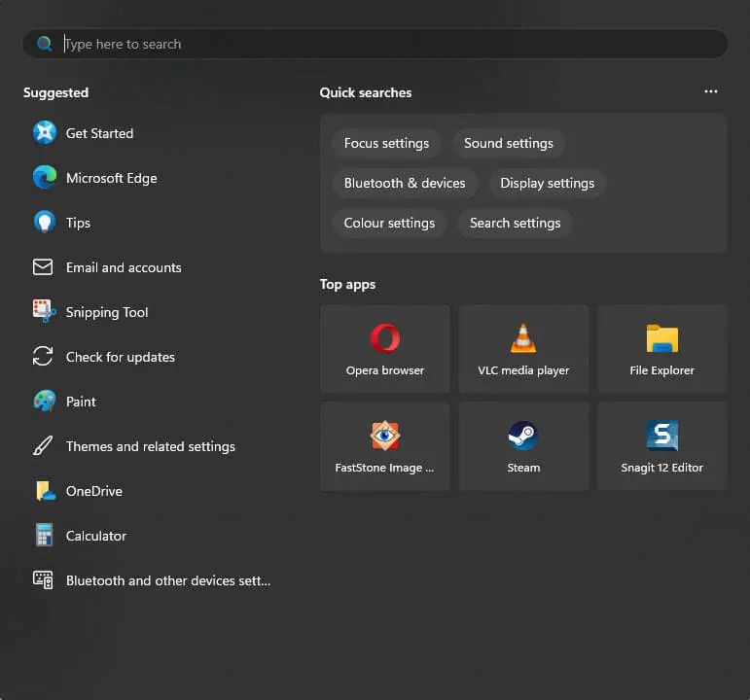
Task: Click the 'Type here to search' field
Action: (375, 44)
